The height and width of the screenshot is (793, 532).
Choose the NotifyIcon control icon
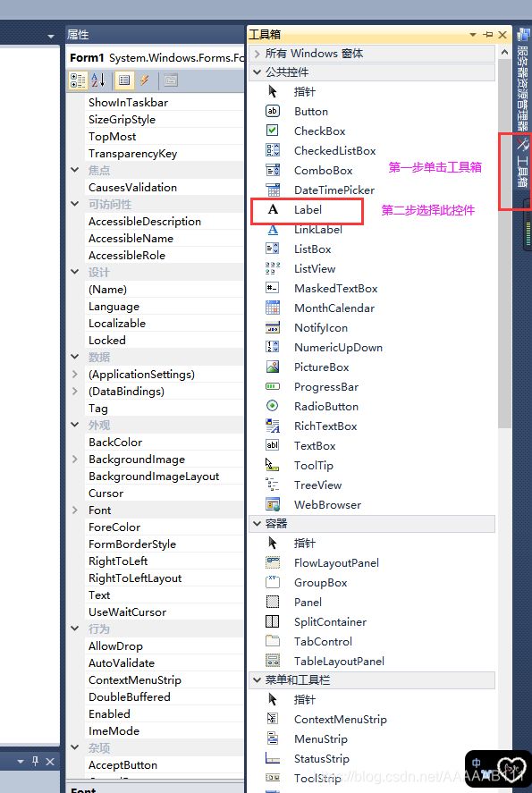pyautogui.click(x=272, y=328)
